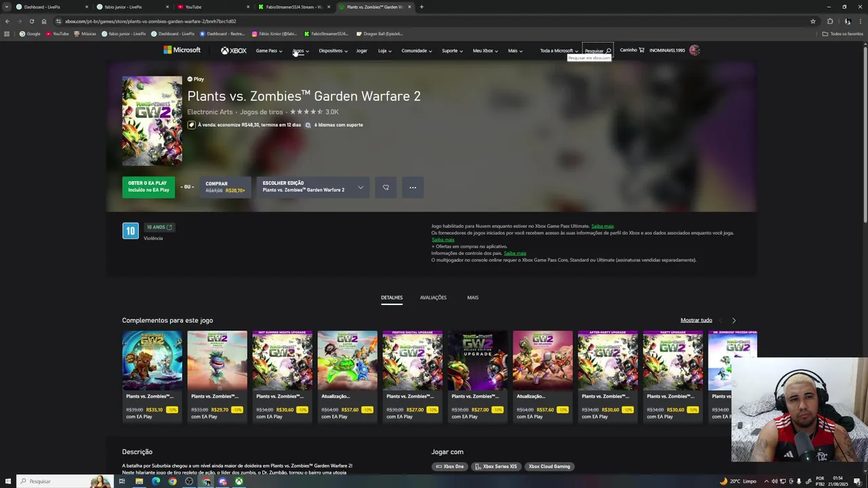Click the Microsoft logo in the header
This screenshot has height=488, width=868.
(x=182, y=50)
